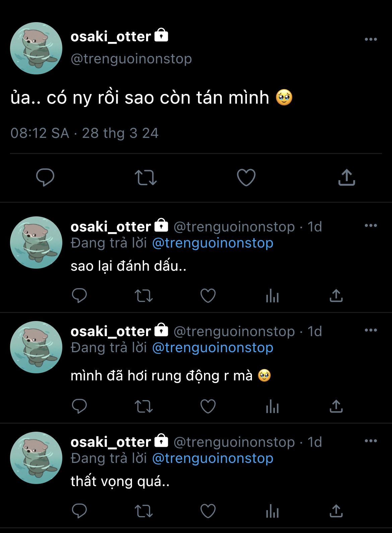The width and height of the screenshot is (392, 533).
Task: Like the main tweet with heart icon
Action: (246, 177)
